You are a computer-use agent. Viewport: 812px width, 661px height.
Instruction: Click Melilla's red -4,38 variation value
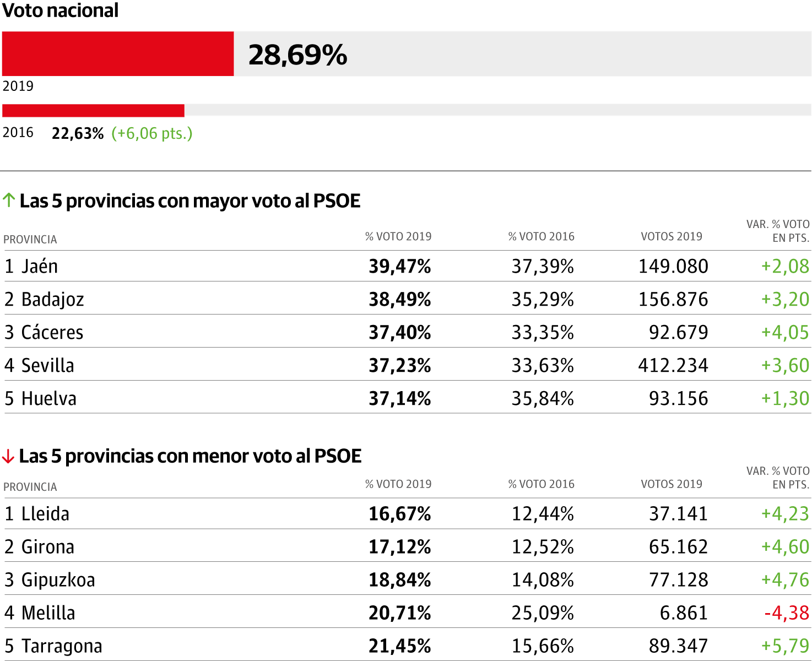tap(787, 613)
